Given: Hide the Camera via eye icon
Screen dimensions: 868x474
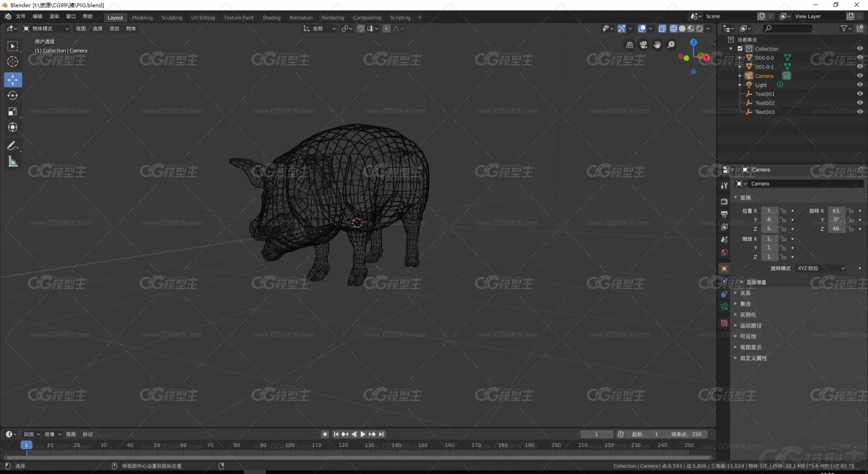Looking at the screenshot, I should coord(860,75).
